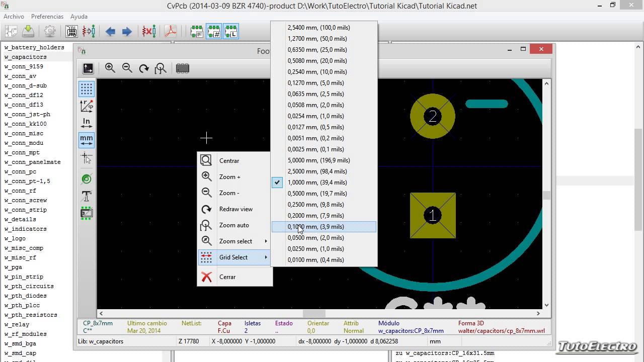This screenshot has width=644, height=362.
Task: Choose Centrar in context menu
Action: coord(234,160)
